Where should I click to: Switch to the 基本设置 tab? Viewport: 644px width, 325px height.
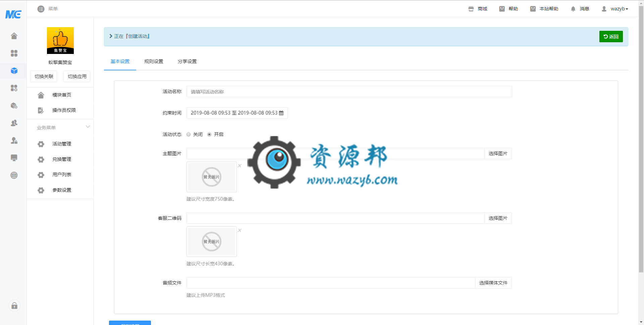pos(120,61)
